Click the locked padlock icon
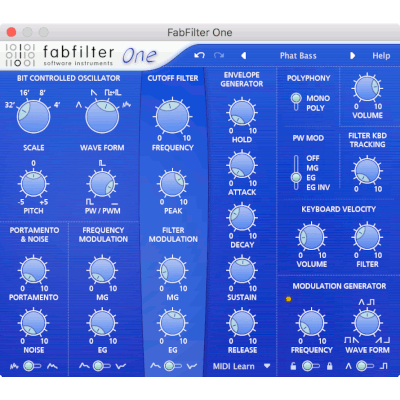Viewport: 400px width, 400px height. (x=330, y=366)
